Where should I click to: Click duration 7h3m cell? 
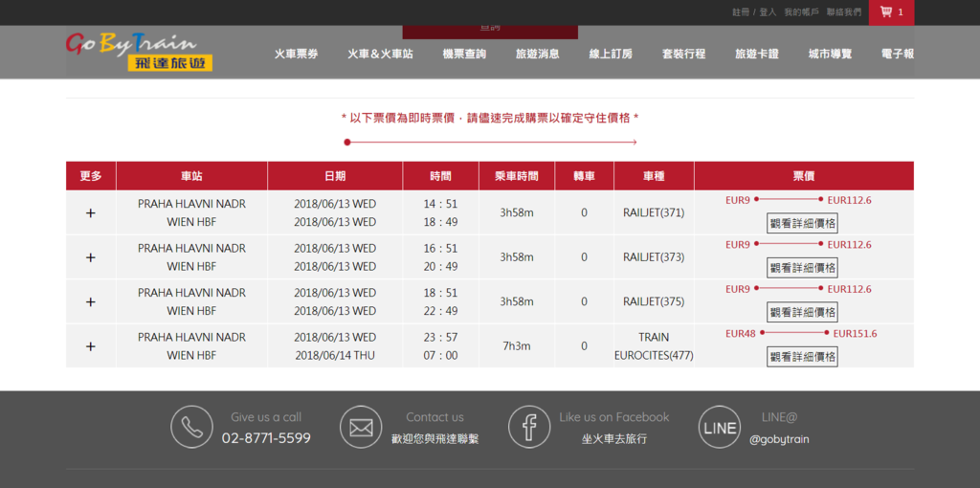(517, 346)
